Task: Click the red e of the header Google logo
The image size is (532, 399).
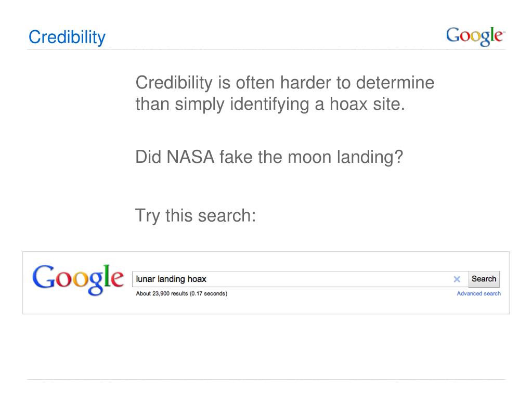Action: coord(498,36)
